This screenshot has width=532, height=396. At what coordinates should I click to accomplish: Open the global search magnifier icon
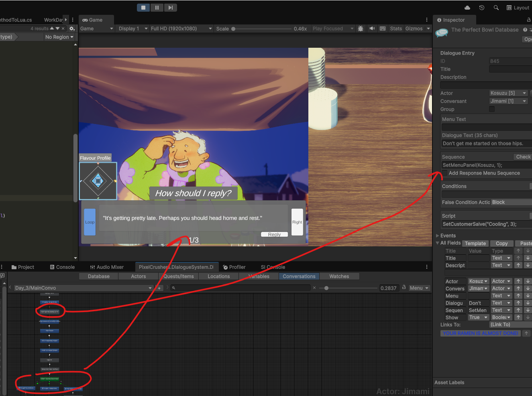(496, 8)
